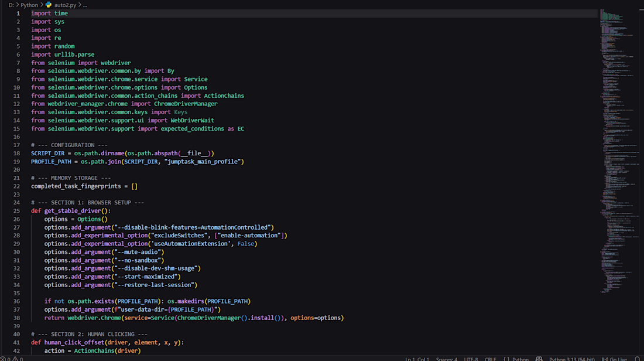The image size is (644, 361).
Task: Expand the Python folder breadcrumb
Action: 29,5
